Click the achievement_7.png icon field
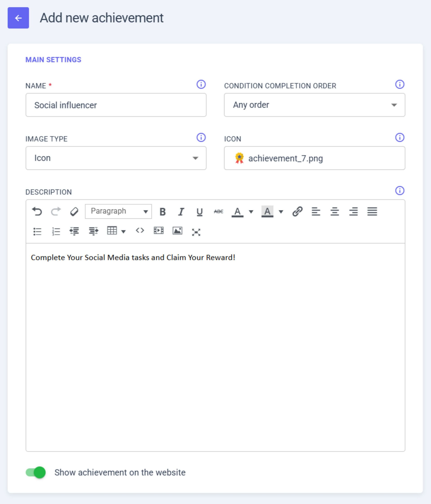431x504 pixels. pos(314,158)
